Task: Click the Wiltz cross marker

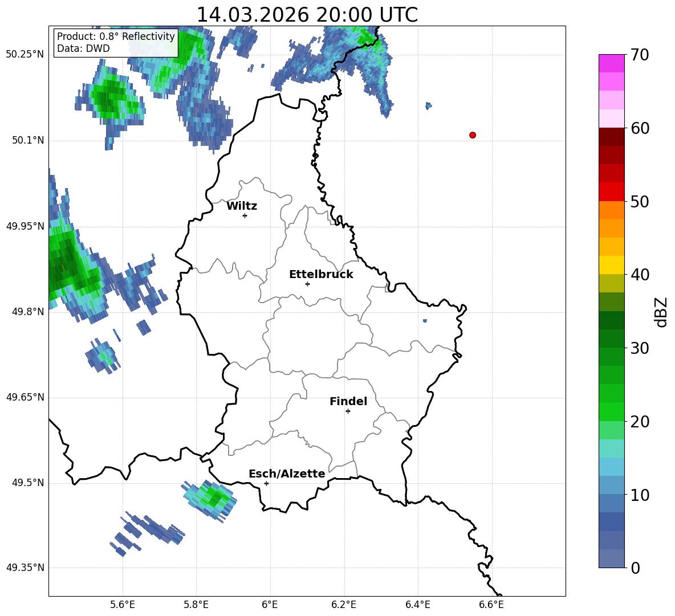Action: tap(245, 215)
